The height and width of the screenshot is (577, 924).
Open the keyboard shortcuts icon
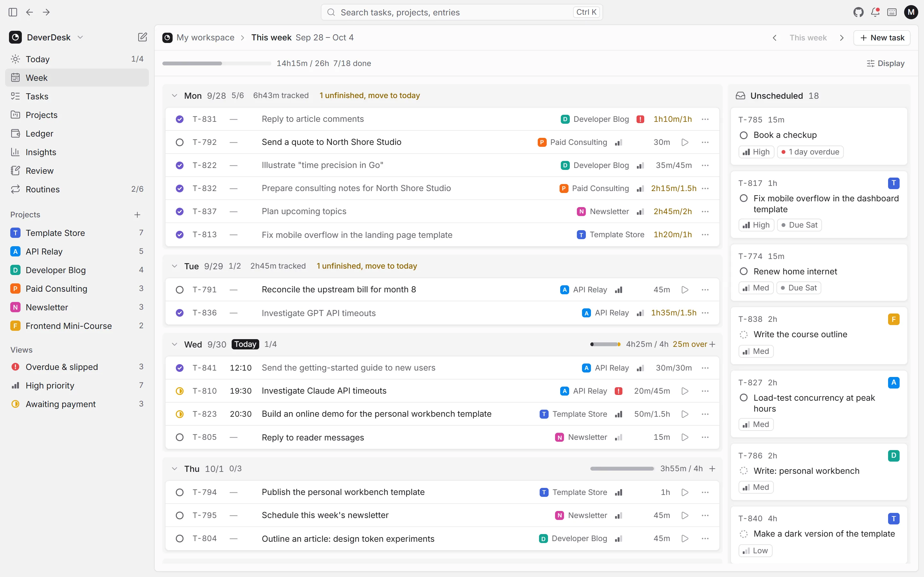click(x=892, y=12)
